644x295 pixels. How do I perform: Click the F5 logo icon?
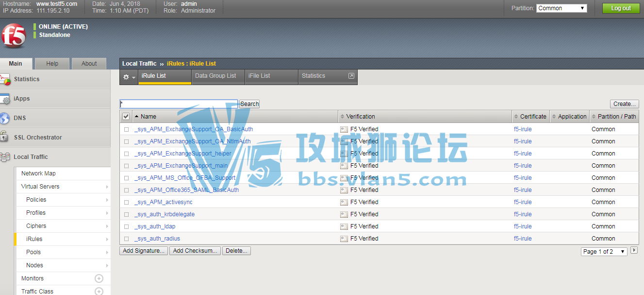tap(14, 36)
